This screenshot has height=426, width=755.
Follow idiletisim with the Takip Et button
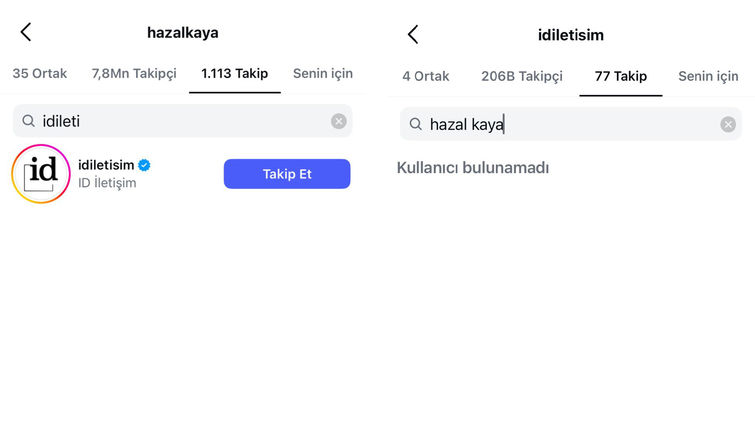tap(287, 174)
